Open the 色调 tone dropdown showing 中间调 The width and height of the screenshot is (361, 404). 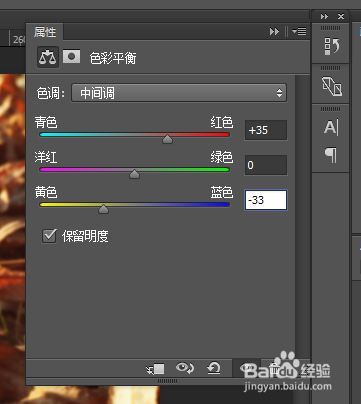tap(179, 93)
